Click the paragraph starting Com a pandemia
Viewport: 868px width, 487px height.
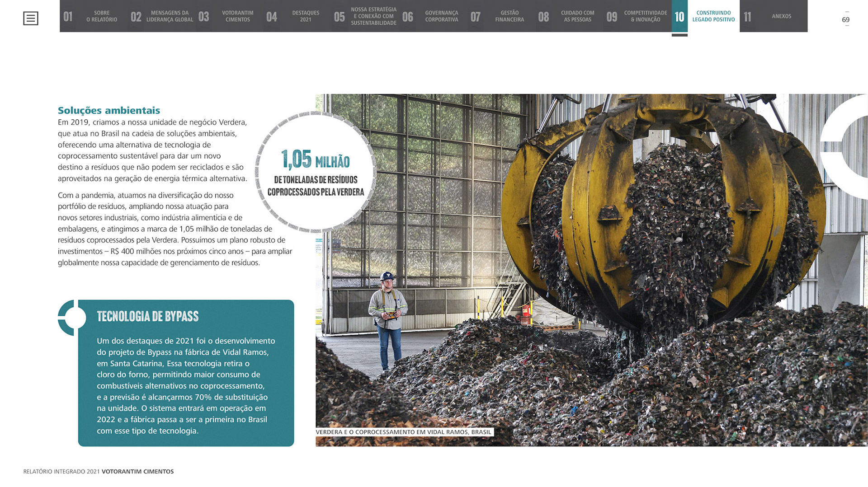pos(175,229)
